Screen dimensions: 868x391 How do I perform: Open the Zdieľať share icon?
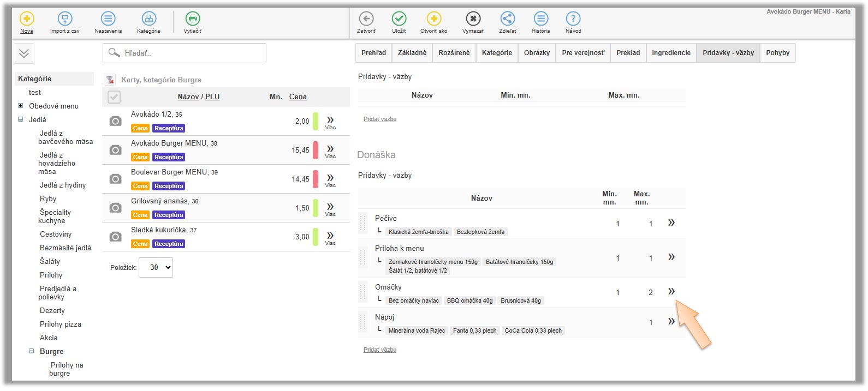click(507, 19)
